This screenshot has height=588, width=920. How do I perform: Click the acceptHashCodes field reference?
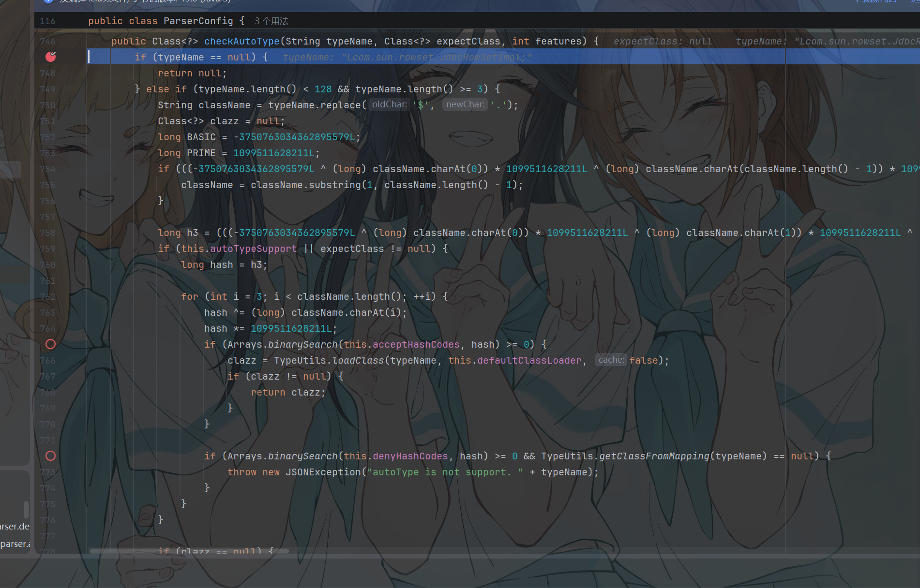(416, 344)
